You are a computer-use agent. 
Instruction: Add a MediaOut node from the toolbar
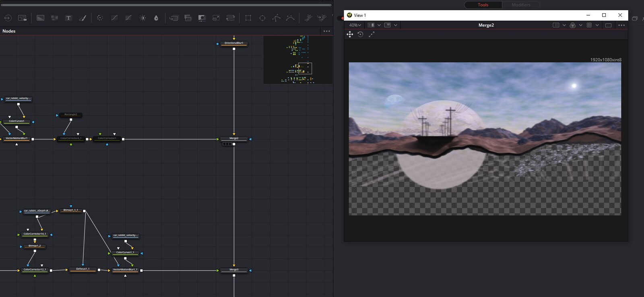(23, 18)
